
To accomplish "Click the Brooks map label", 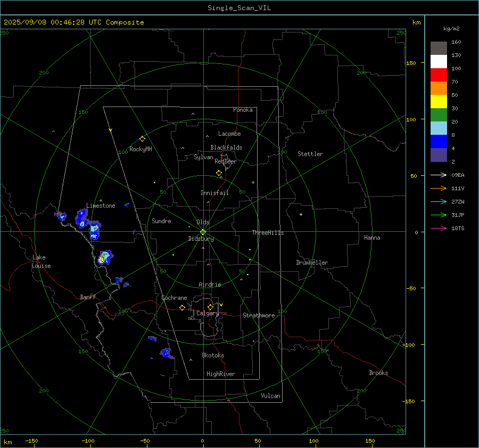I will click(378, 373).
